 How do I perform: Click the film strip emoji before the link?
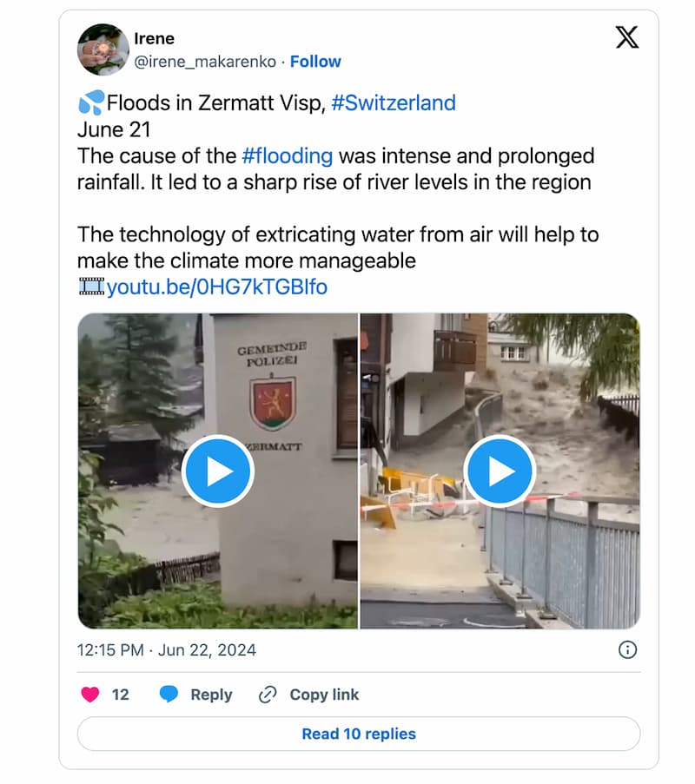tap(91, 287)
